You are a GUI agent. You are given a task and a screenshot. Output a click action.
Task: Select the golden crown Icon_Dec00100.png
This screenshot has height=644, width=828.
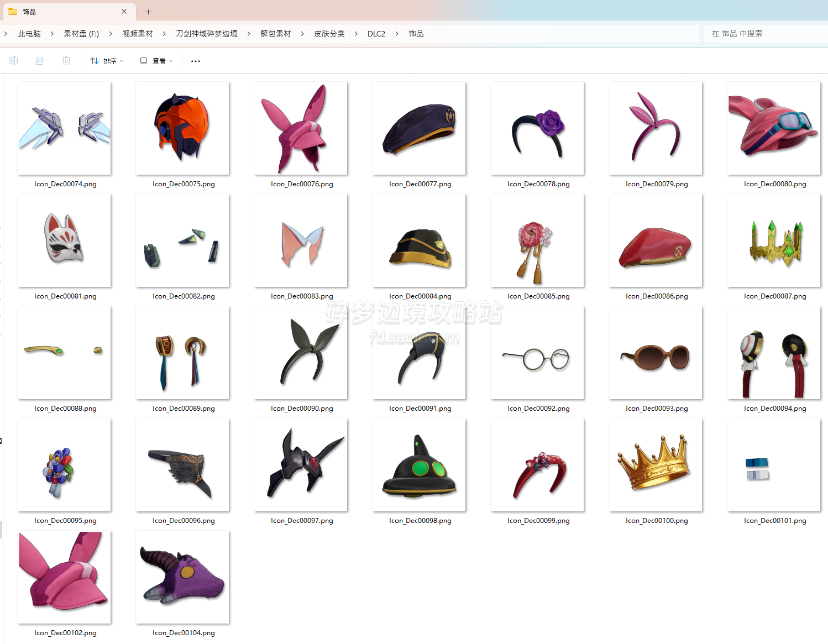pyautogui.click(x=656, y=465)
